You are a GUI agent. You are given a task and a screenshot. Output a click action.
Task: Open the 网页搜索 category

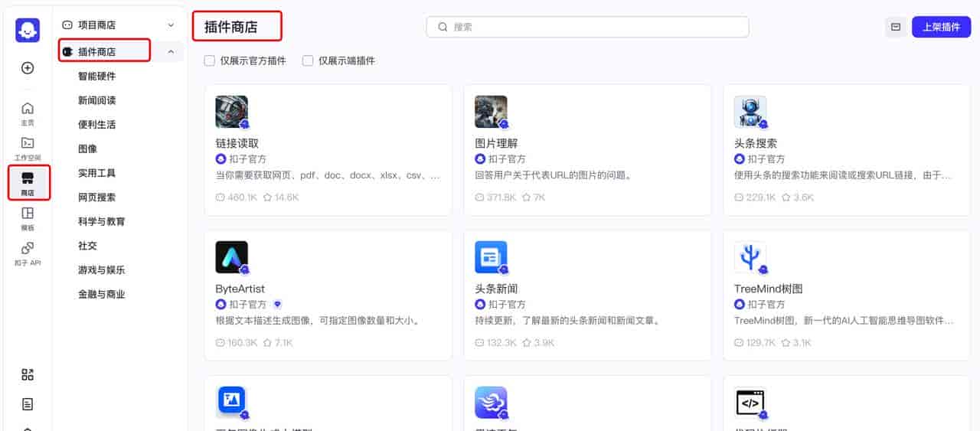tap(96, 198)
